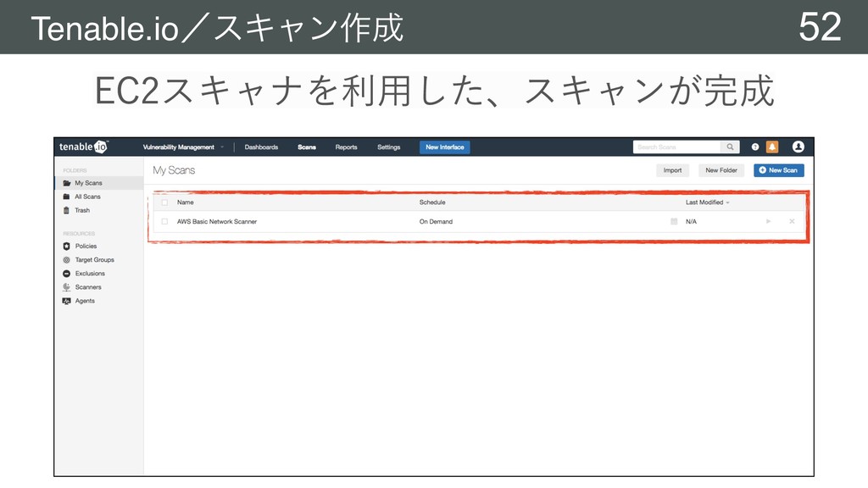The image size is (868, 488).
Task: Click the search magnifier button
Action: (x=730, y=147)
